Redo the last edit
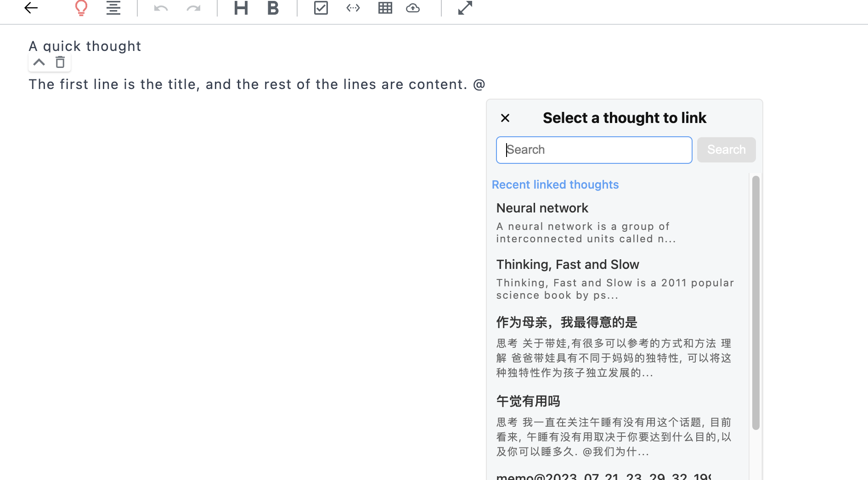Screen dimensions: 868x480 194,8
